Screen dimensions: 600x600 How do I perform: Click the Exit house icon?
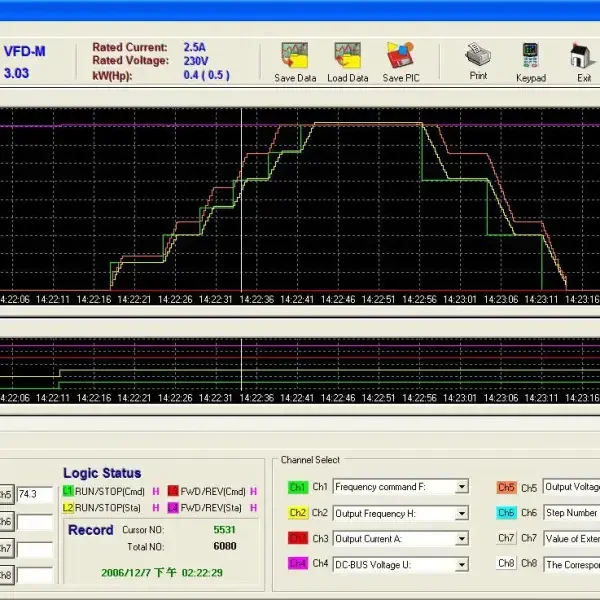(x=582, y=56)
